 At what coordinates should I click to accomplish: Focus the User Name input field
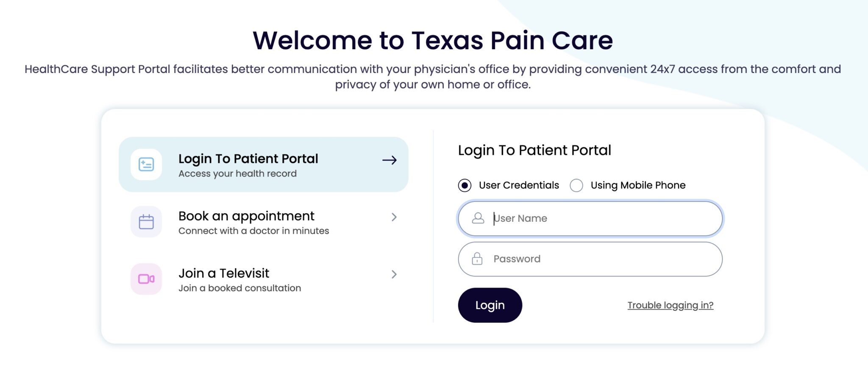pos(602,218)
